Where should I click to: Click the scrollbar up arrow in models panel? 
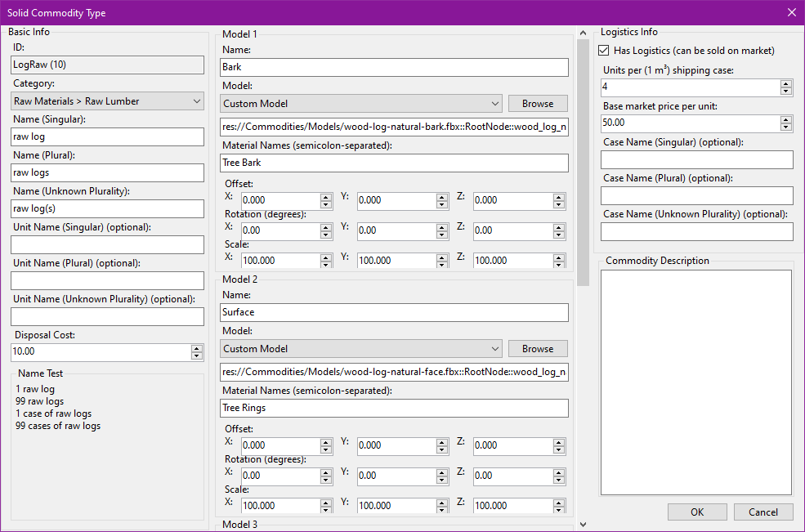click(583, 33)
